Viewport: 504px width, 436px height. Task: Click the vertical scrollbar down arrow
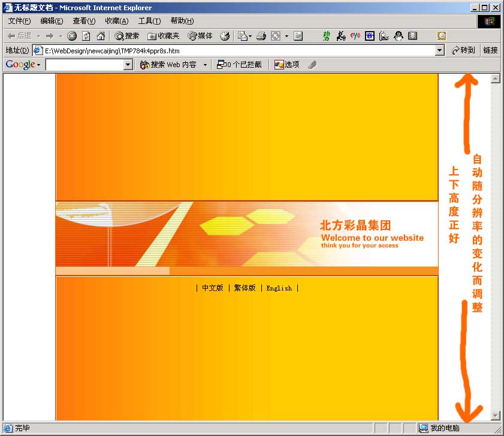pyautogui.click(x=495, y=415)
